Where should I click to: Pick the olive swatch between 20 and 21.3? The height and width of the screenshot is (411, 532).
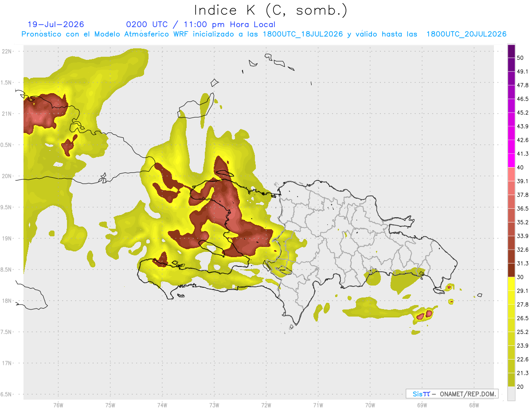coord(511,380)
